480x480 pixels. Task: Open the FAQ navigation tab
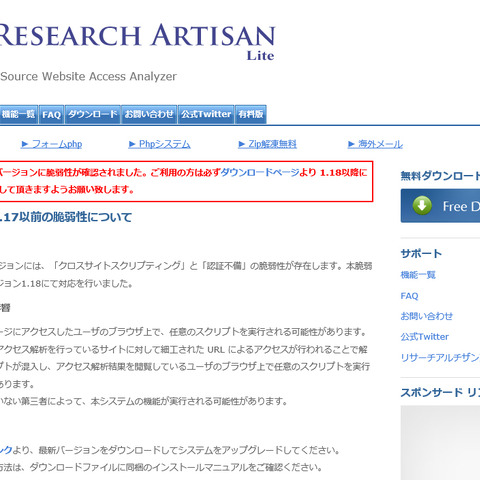51,114
